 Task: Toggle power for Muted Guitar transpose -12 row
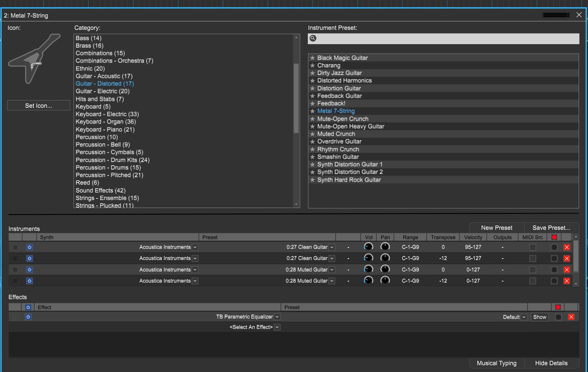pyautogui.click(x=29, y=281)
